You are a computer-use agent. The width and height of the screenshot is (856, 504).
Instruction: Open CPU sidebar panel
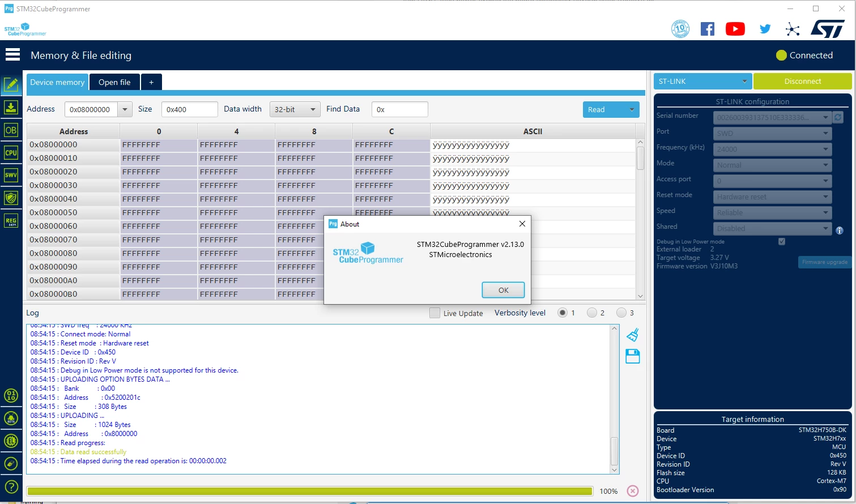click(11, 152)
